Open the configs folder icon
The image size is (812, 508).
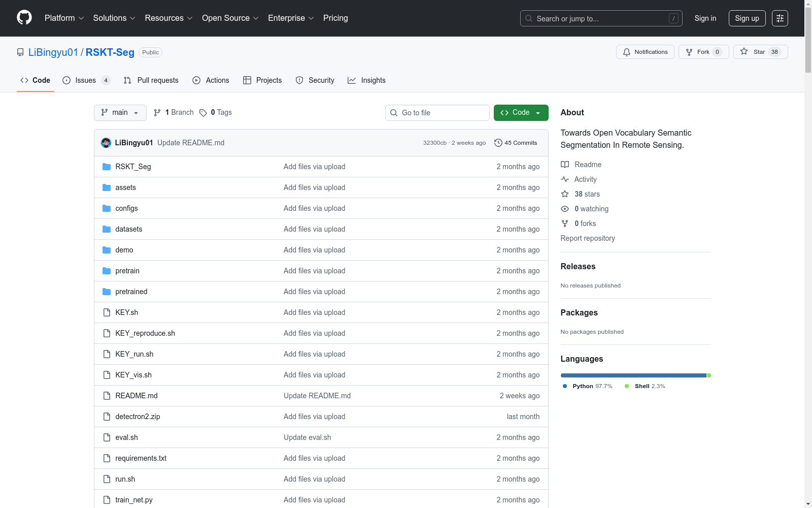tap(107, 208)
